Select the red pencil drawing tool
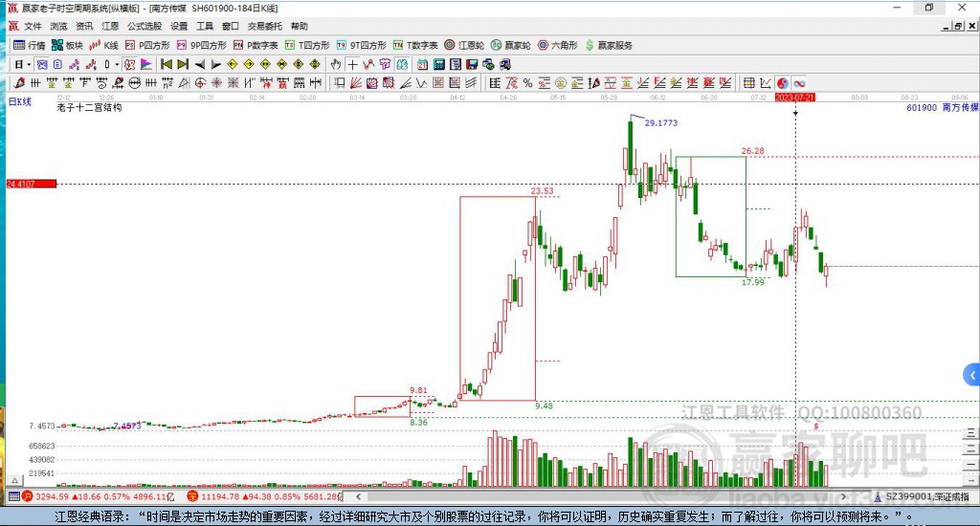This screenshot has width=980, height=526. 19,83
